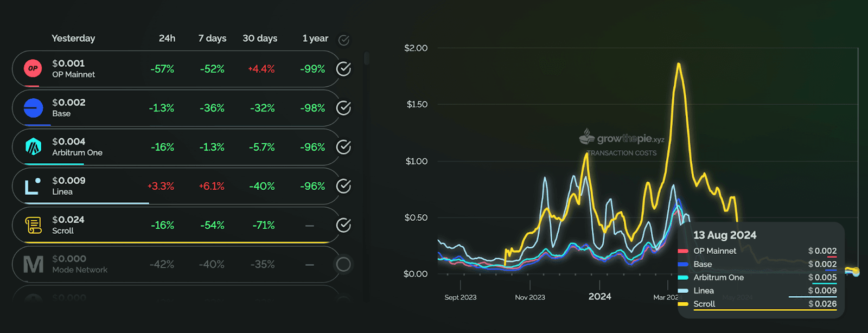The image size is (868, 333).
Task: Sort by the 24h column header
Action: 167,39
